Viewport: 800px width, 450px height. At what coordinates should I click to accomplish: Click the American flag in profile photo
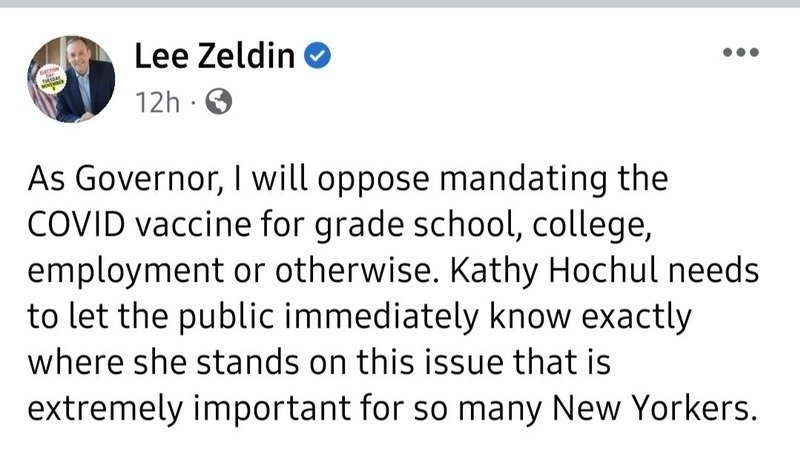point(43,92)
